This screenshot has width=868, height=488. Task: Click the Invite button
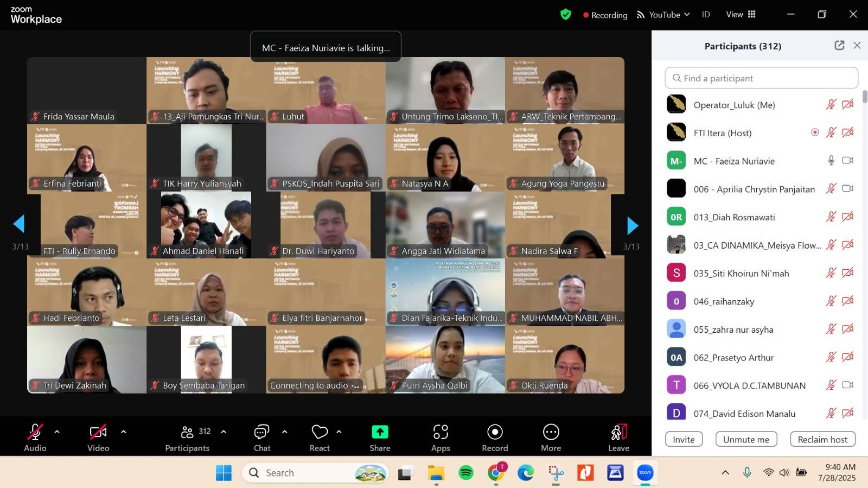684,439
